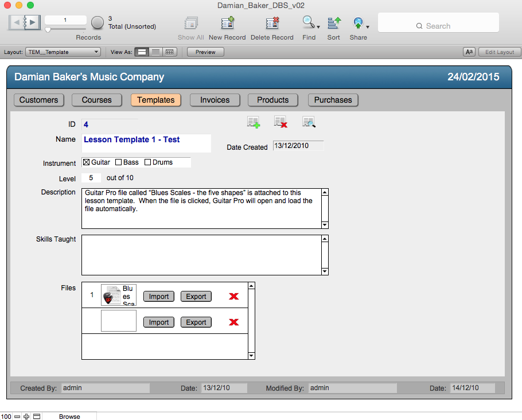This screenshot has width=522, height=420.
Task: Click the empty file container in row two
Action: click(119, 321)
